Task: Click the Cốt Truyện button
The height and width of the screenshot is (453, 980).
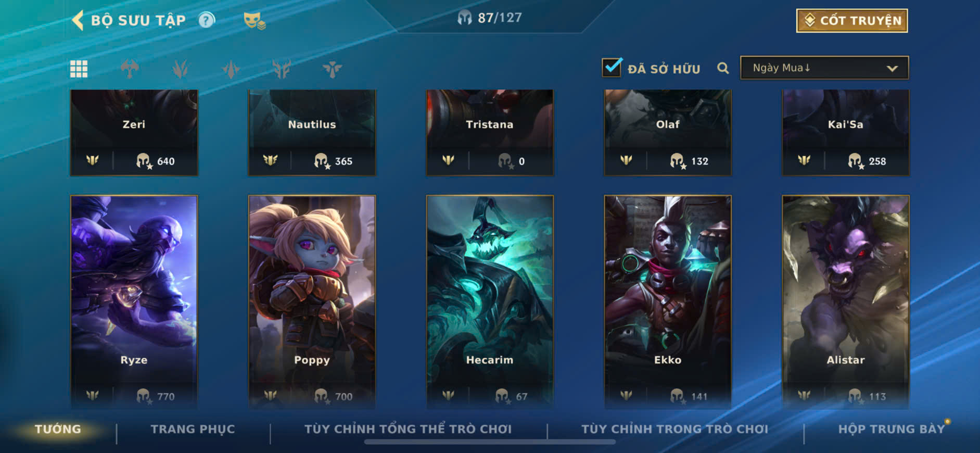Action: [852, 20]
